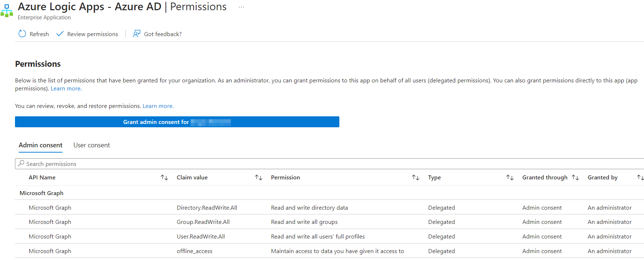
Task: Sort by Permission column arrows
Action: pyautogui.click(x=416, y=178)
